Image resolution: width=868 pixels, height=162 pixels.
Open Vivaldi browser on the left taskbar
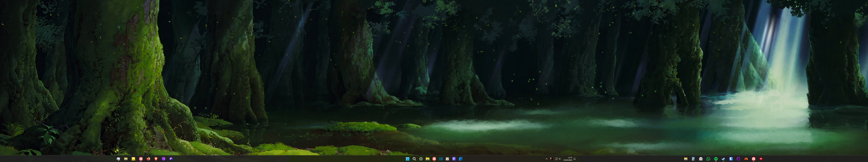141,159
